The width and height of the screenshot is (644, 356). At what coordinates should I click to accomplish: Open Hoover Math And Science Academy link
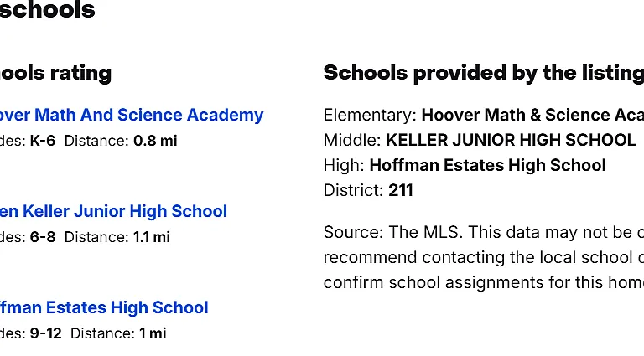tap(132, 116)
